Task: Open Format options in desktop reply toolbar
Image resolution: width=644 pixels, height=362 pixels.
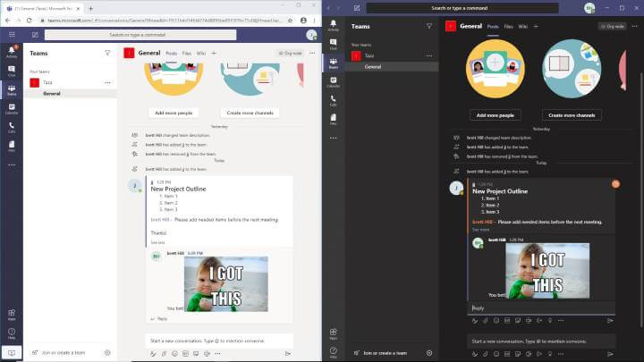Action: [x=475, y=321]
